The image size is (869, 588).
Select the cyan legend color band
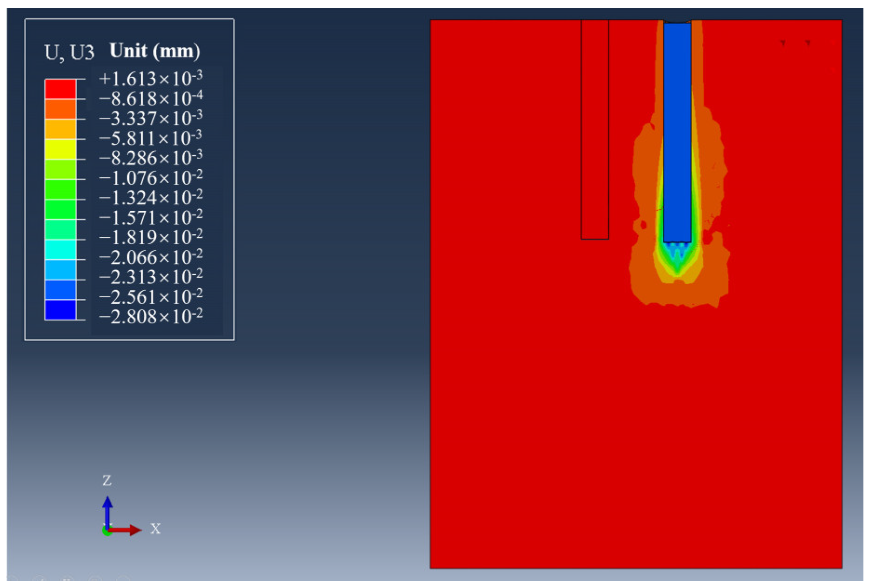60,250
